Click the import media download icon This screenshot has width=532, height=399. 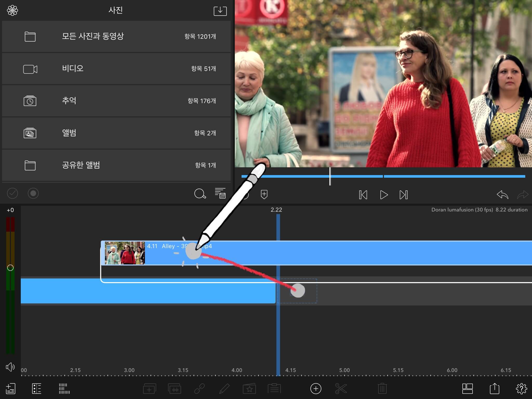(220, 11)
